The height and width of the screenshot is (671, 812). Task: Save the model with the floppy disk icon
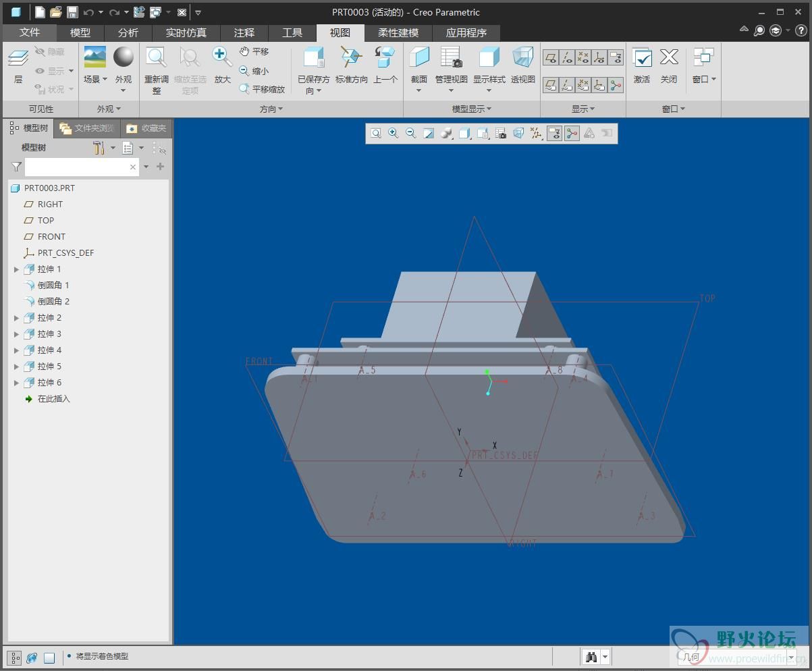coord(72,12)
